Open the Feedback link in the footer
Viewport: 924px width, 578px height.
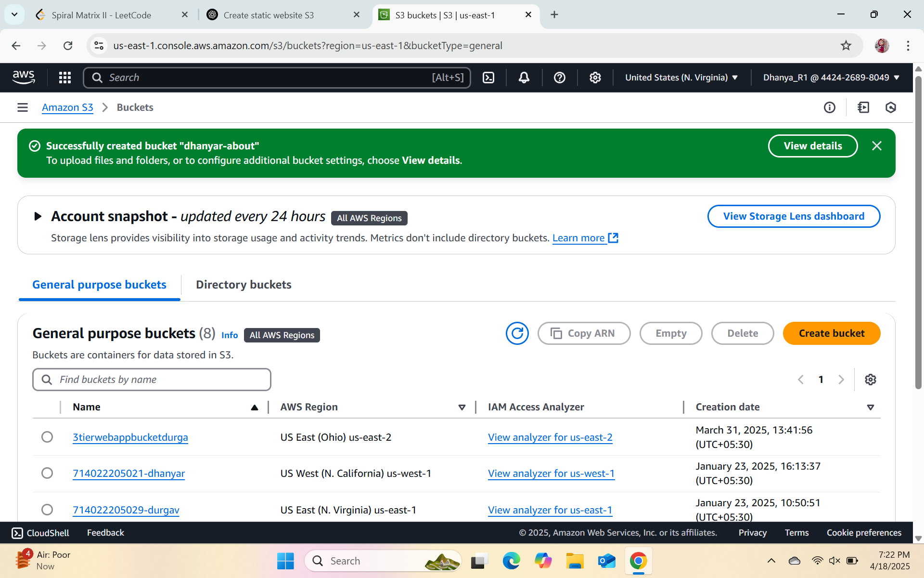coord(105,533)
